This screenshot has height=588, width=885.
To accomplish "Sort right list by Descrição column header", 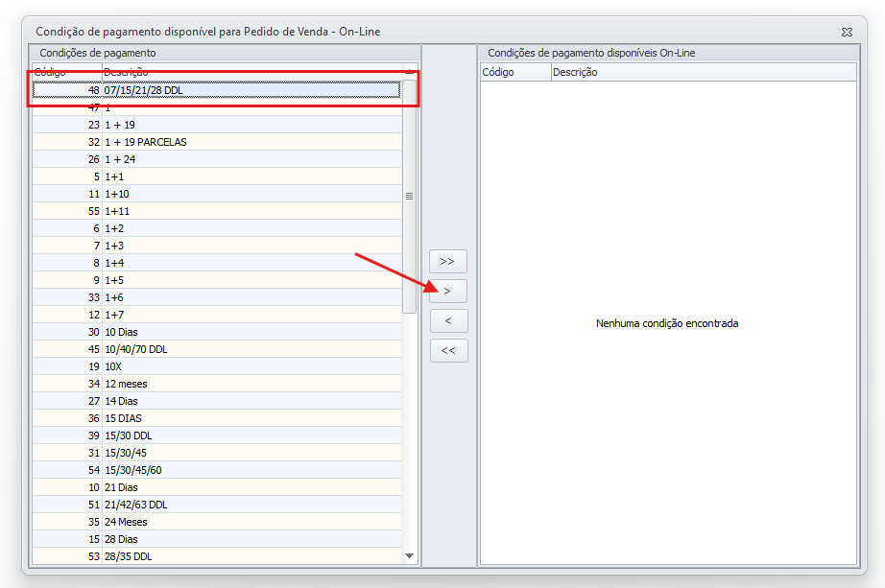I will tap(703, 72).
